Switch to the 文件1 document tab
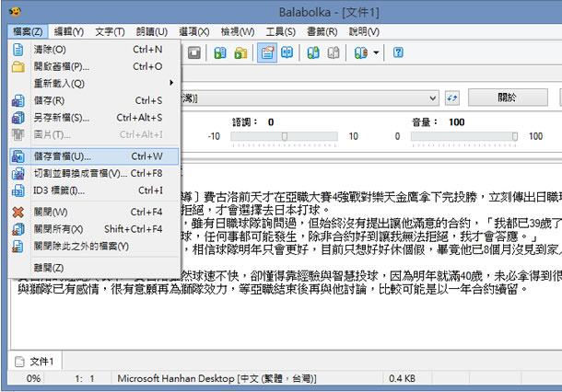The image size is (562, 392). (35, 362)
